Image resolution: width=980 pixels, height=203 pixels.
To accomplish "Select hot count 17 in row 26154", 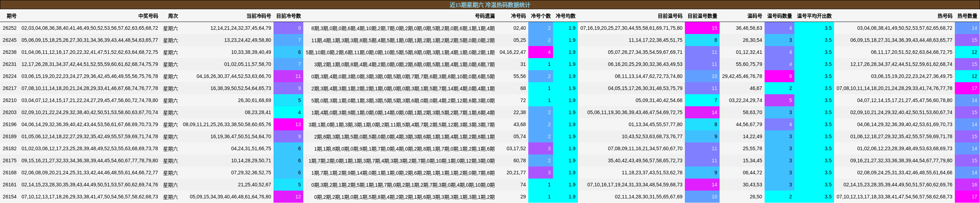I will (x=968, y=197).
